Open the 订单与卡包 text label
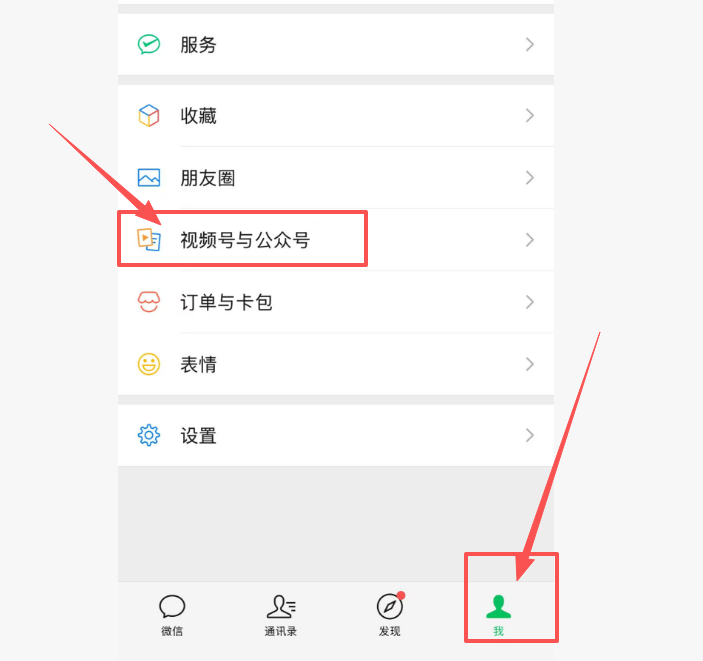The width and height of the screenshot is (703, 661). pyautogui.click(x=226, y=302)
